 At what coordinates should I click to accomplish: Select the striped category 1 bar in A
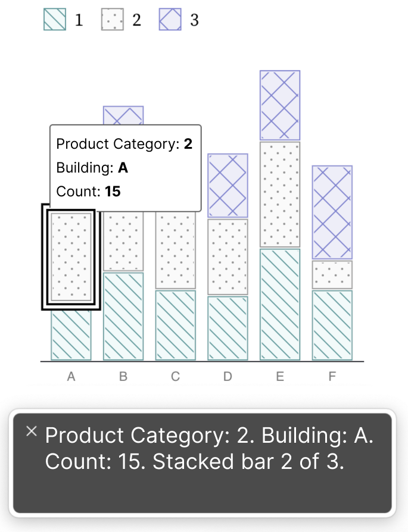tap(71, 335)
